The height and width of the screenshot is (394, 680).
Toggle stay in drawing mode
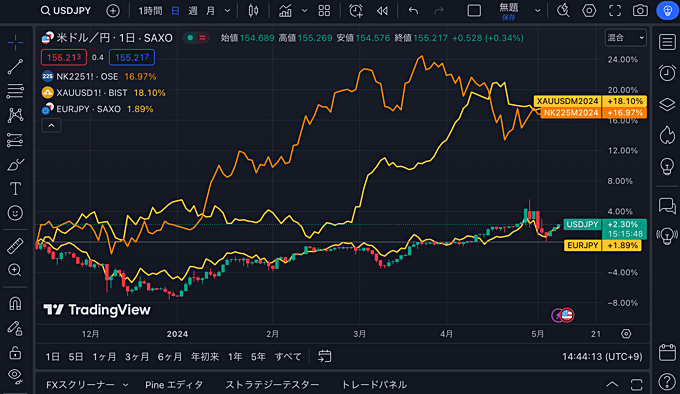(15, 328)
